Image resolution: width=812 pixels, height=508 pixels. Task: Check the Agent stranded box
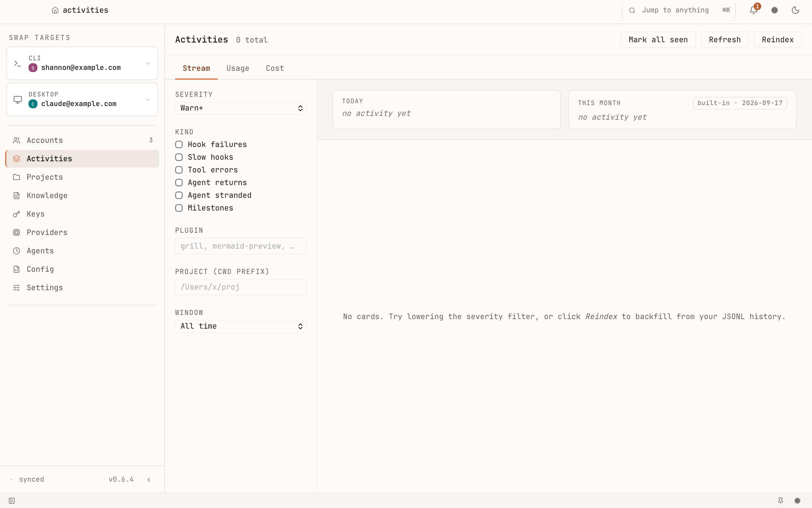pos(179,195)
